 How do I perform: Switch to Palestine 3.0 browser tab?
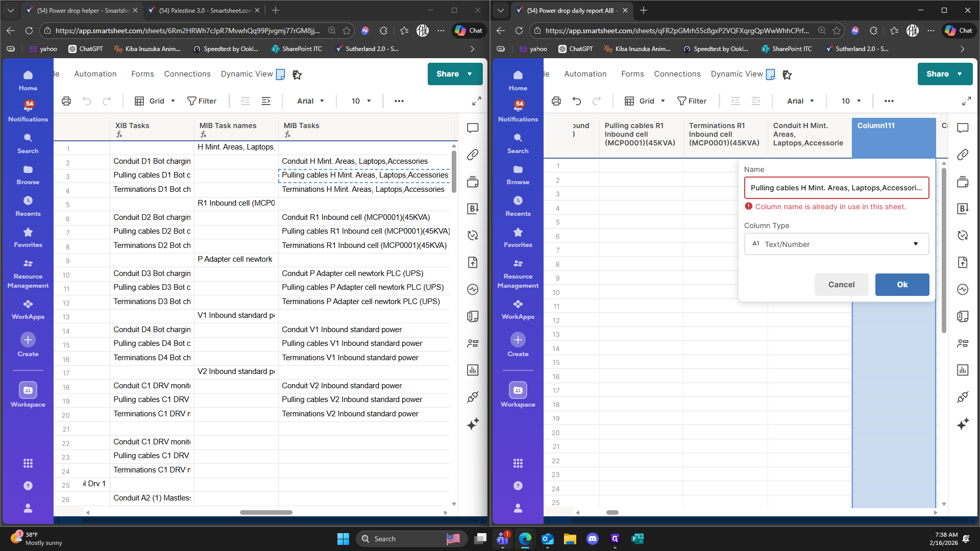pyautogui.click(x=204, y=10)
